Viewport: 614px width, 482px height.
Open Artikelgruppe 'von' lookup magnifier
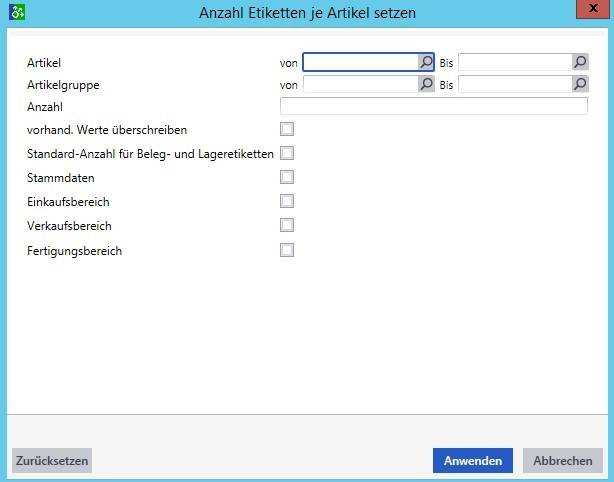click(x=426, y=85)
